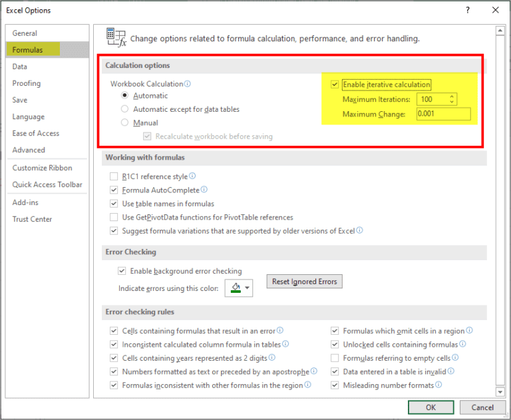The width and height of the screenshot is (511, 420).
Task: Uncheck Enable iterative calculation
Action: [x=335, y=85]
